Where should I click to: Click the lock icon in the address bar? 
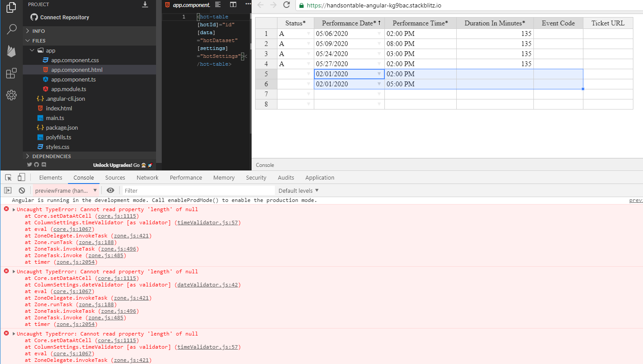[301, 5]
